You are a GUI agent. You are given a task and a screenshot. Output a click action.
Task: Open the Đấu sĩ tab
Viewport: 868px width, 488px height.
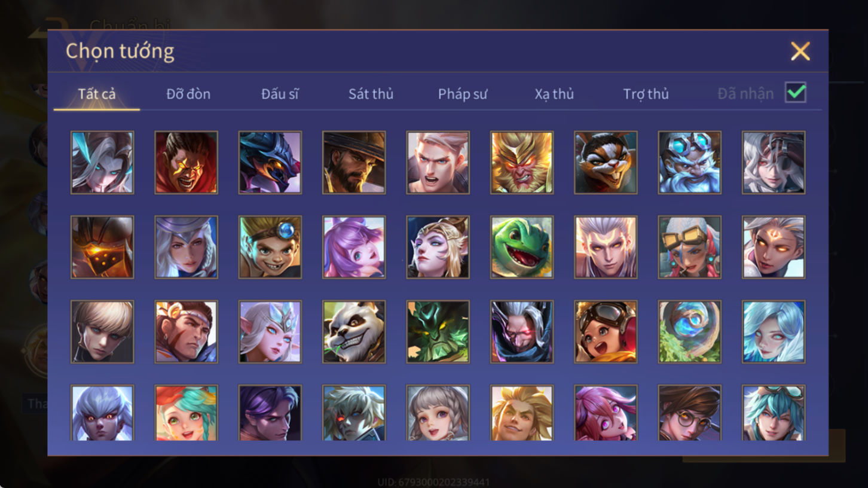pyautogui.click(x=280, y=94)
